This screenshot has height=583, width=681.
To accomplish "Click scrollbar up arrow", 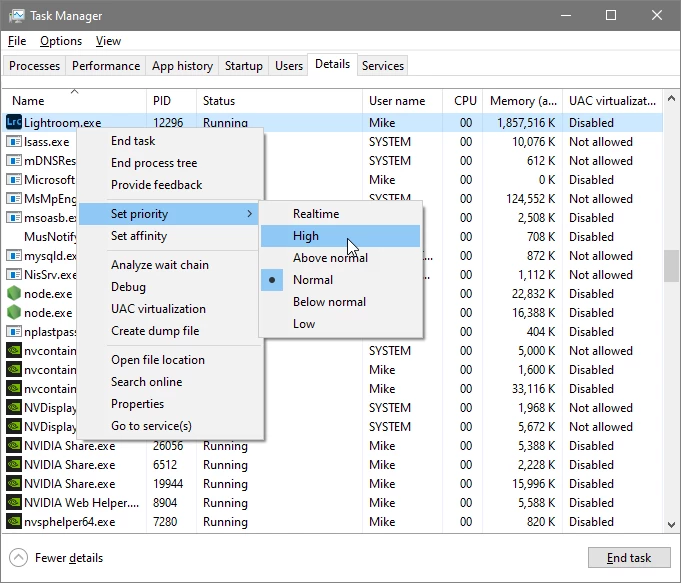I will click(671, 99).
